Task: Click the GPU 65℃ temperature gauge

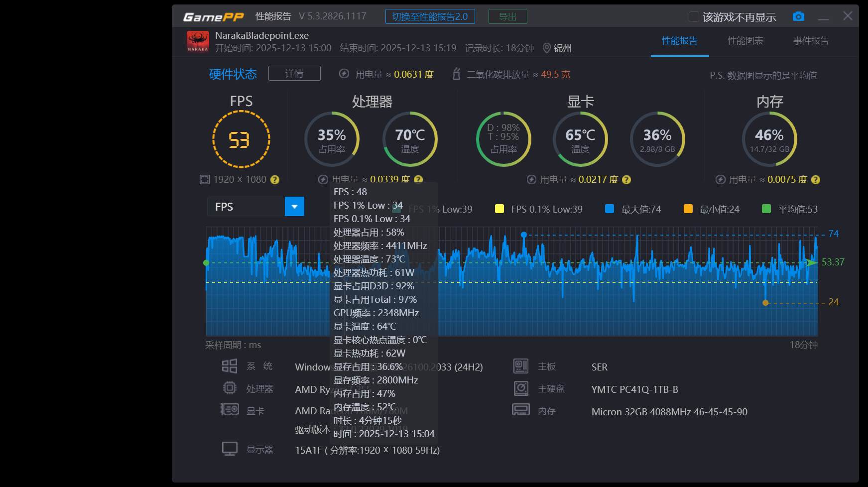Action: click(x=580, y=139)
